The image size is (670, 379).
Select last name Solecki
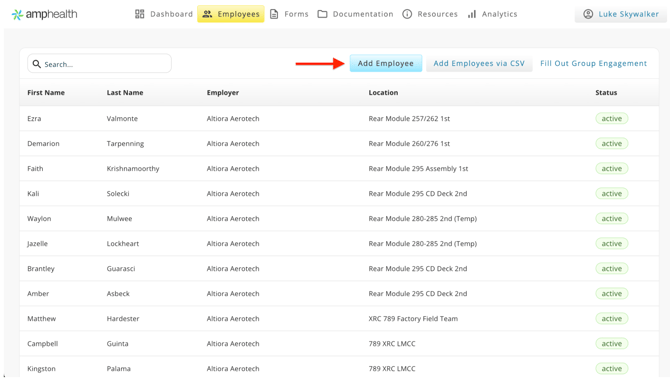[x=118, y=194]
